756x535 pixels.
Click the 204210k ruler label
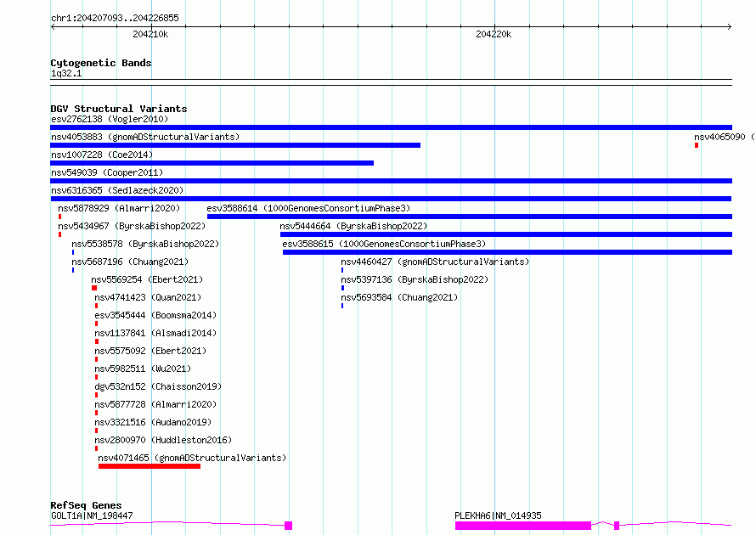[x=150, y=35]
